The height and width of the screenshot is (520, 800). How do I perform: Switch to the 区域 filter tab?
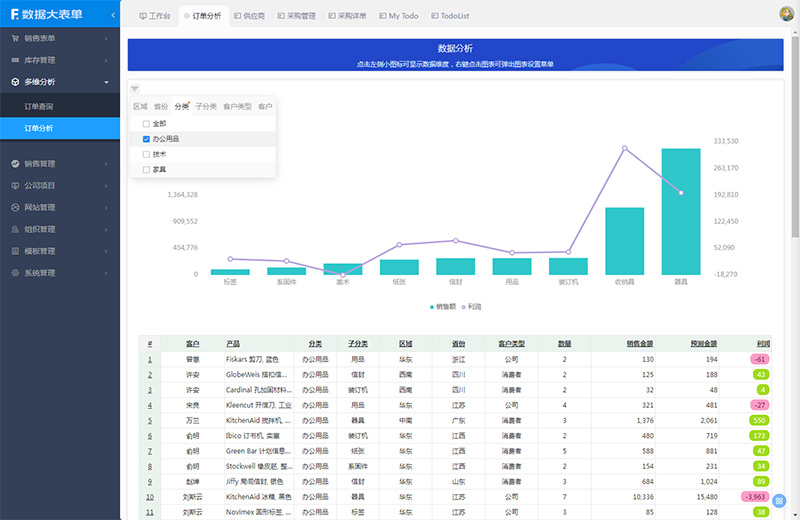[140, 107]
